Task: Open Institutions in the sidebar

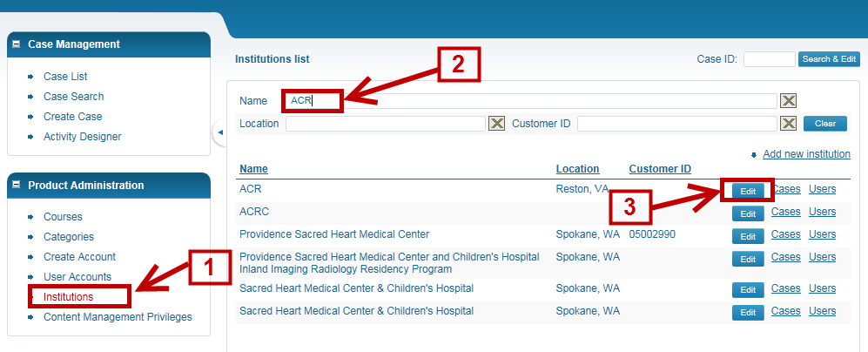Action: point(68,297)
